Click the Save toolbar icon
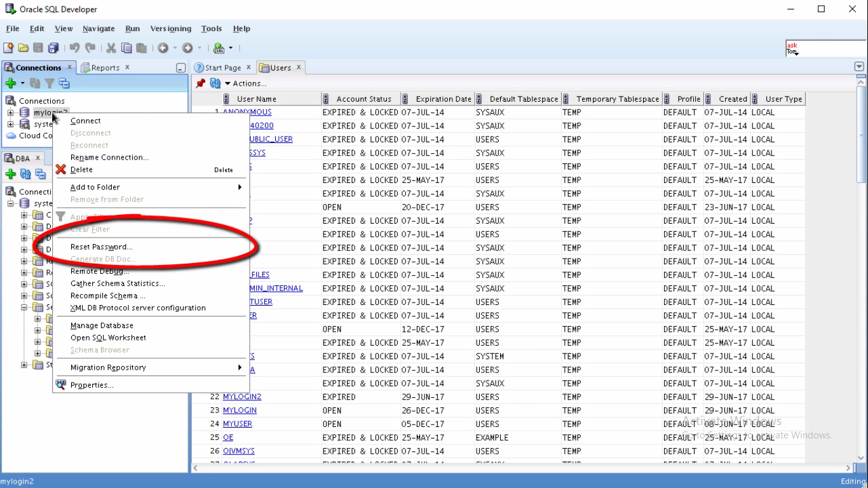The width and height of the screenshot is (868, 488). pos(38,48)
